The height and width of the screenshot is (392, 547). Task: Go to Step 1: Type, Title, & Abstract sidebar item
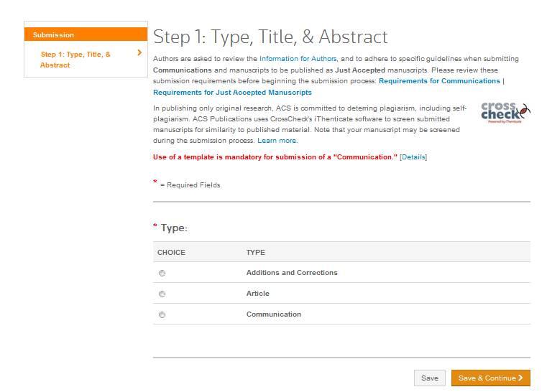coord(75,60)
